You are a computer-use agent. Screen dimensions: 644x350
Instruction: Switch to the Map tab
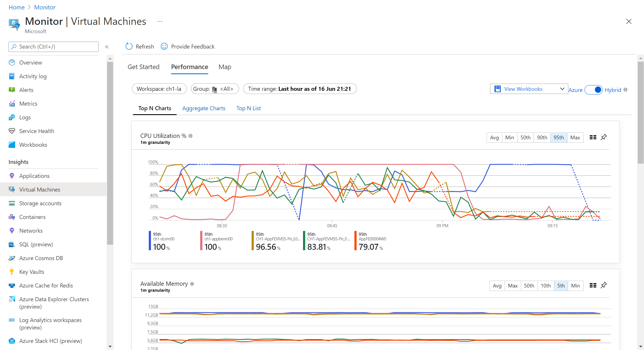coord(225,67)
